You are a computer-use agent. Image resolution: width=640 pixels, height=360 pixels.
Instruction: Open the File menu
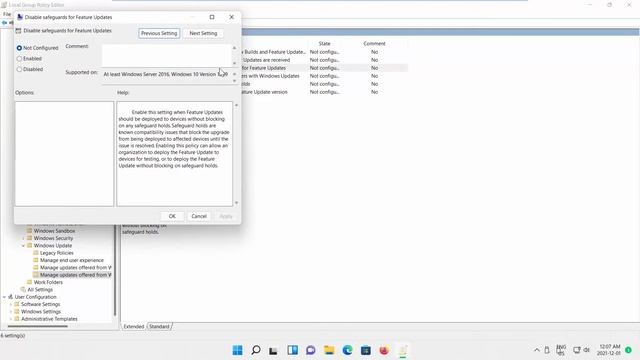coord(7,14)
